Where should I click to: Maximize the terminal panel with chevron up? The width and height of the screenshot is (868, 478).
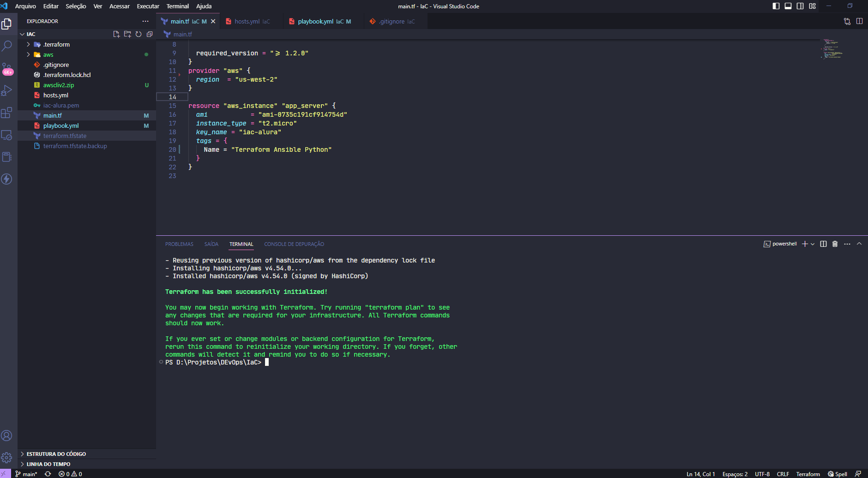(x=859, y=244)
